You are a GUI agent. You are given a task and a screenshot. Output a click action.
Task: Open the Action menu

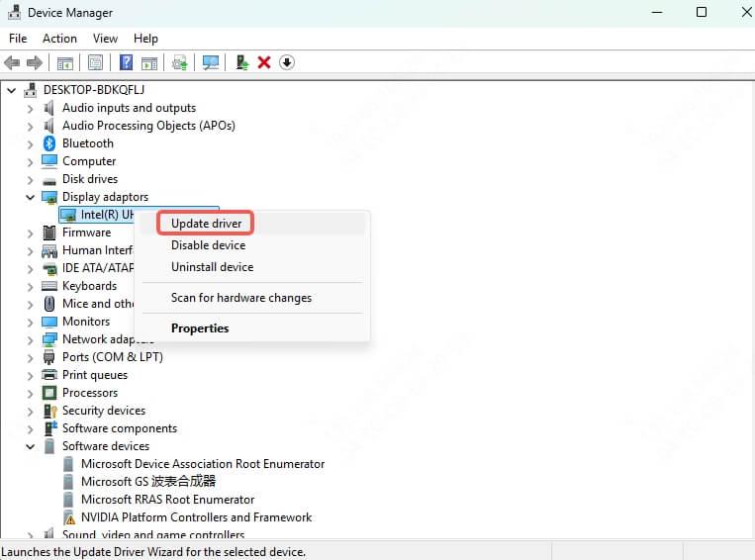coord(59,38)
